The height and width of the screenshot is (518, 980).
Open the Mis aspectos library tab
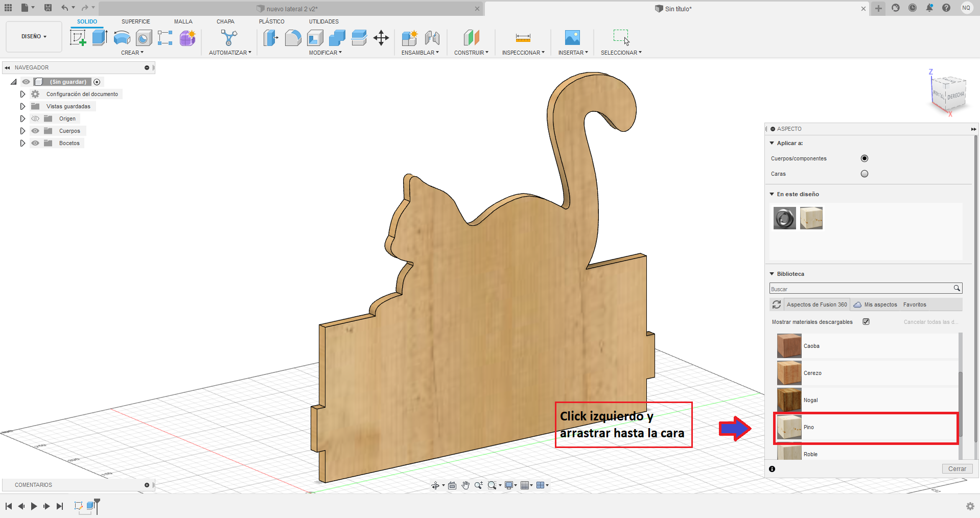(880, 304)
